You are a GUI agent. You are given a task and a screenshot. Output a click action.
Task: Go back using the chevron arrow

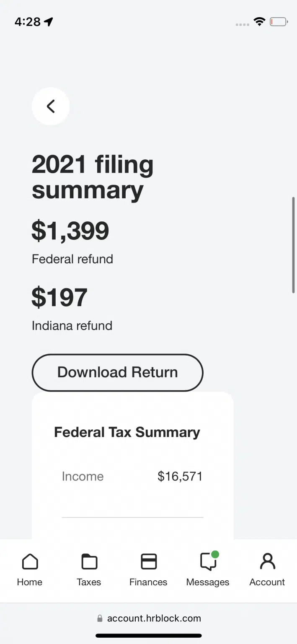point(51,106)
